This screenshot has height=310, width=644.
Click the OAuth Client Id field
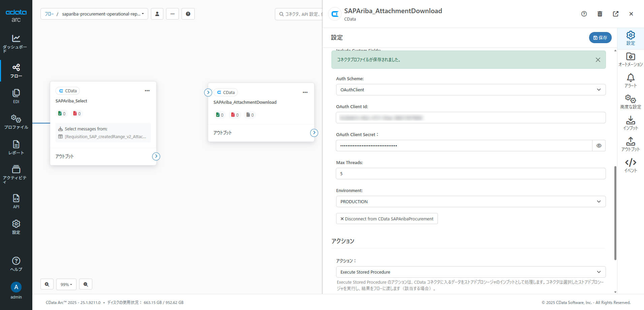pyautogui.click(x=471, y=118)
